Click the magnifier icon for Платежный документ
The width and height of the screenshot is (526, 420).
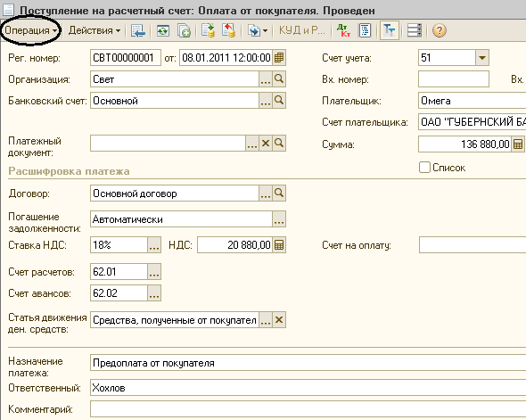[279, 144]
